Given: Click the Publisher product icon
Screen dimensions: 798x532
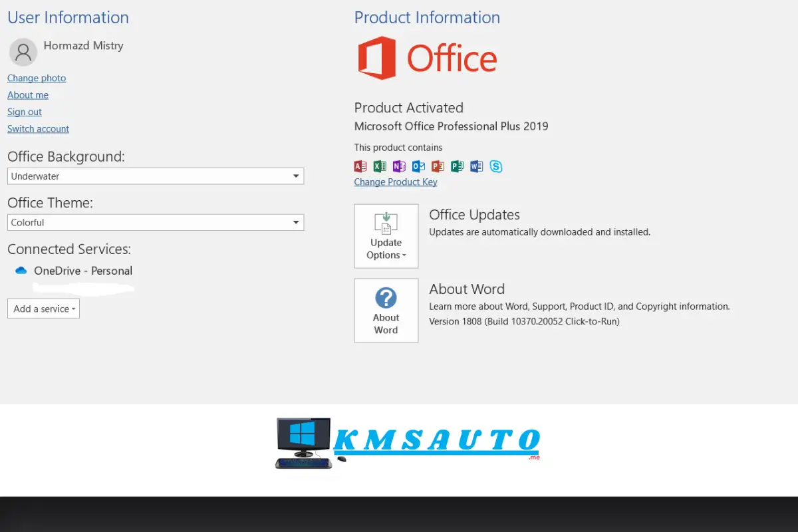Looking at the screenshot, I should tap(457, 166).
